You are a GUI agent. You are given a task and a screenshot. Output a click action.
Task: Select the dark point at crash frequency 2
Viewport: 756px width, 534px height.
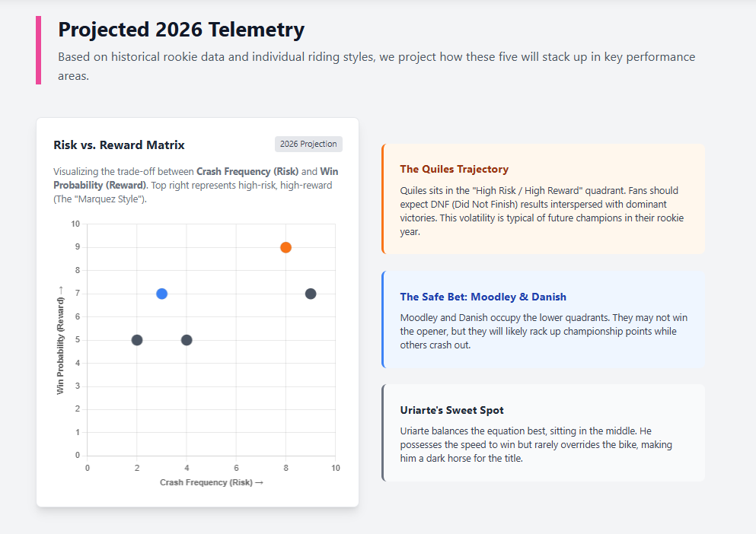[x=137, y=340]
